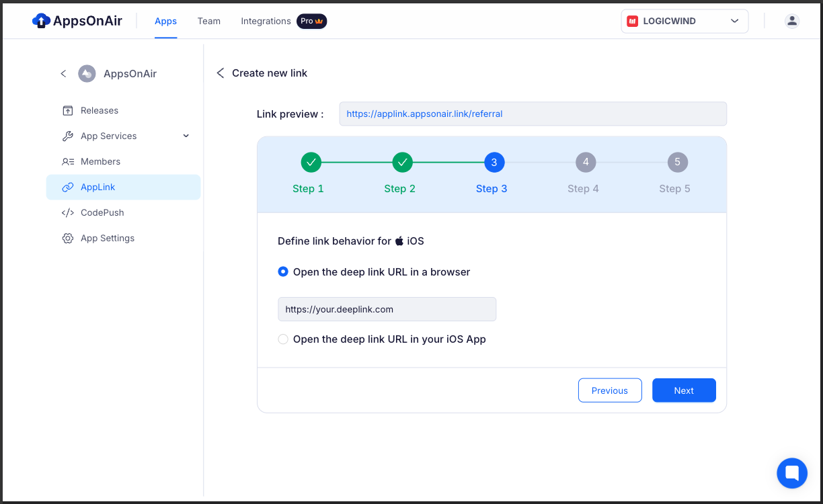The image size is (823, 504).
Task: Click the Step 2 label
Action: (399, 189)
